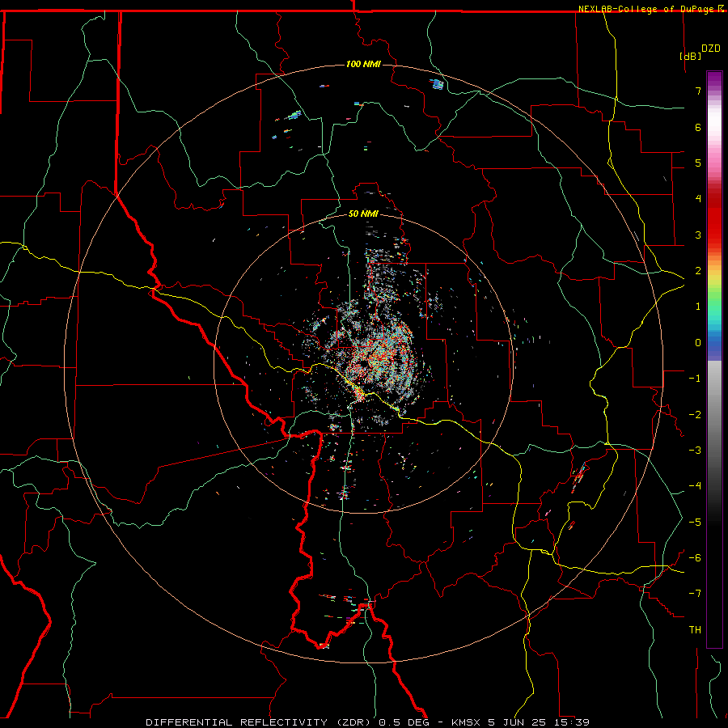Click the 2 value on the color scale
This screenshot has width=728, height=728.
[698, 271]
